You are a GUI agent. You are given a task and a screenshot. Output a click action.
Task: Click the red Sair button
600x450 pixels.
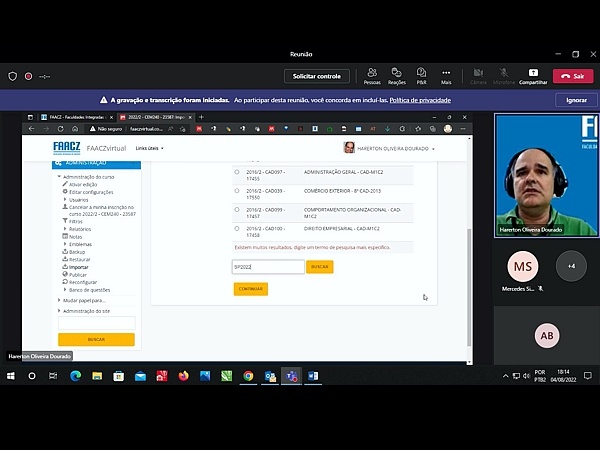click(x=573, y=76)
